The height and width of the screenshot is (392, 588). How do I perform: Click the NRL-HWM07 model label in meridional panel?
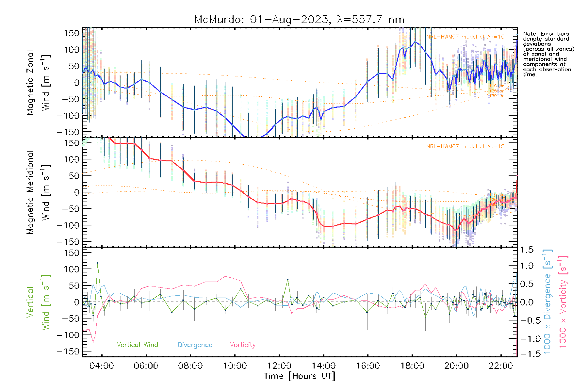pyautogui.click(x=465, y=147)
